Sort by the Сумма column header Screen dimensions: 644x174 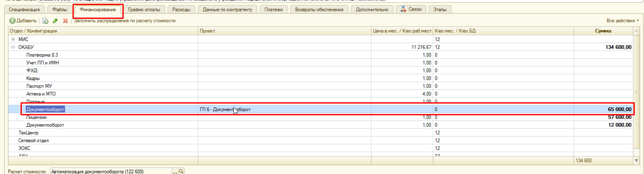[603, 31]
